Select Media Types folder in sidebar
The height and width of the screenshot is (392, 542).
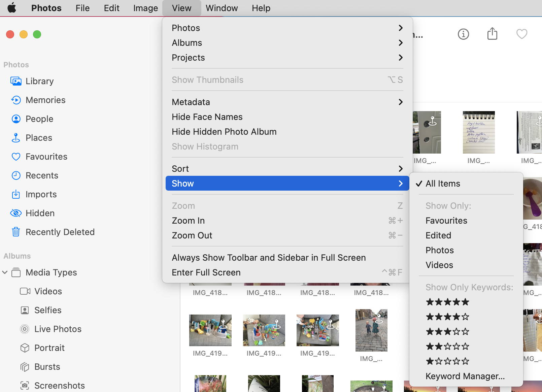(44, 272)
